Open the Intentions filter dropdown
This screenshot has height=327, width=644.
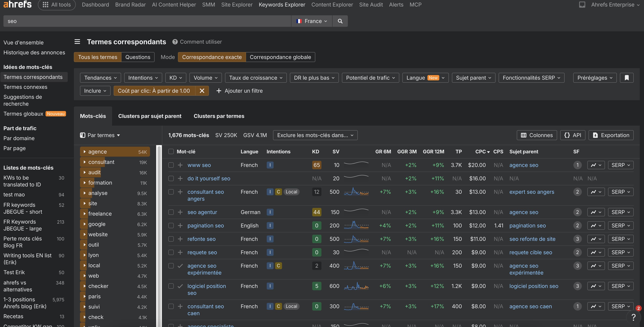(x=143, y=78)
